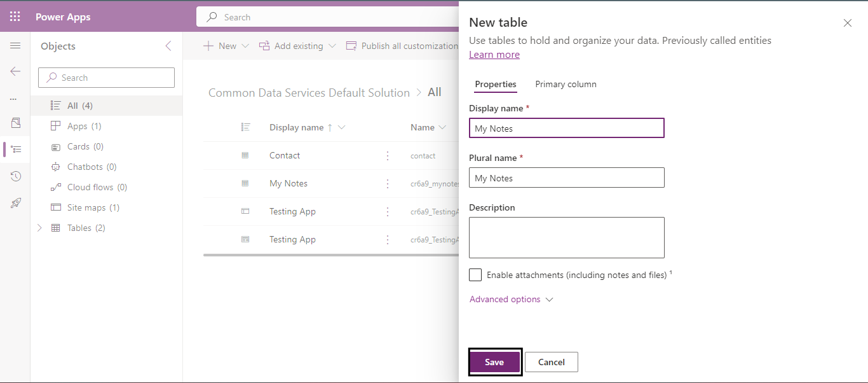Viewport: 868px width, 383px height.
Task: Click the back arrow in left rail
Action: (15, 71)
